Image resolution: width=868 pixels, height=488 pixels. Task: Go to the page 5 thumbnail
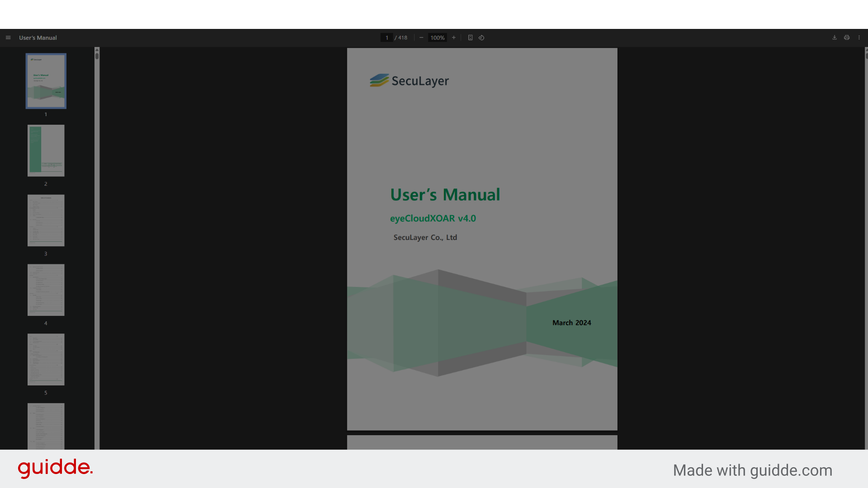point(46,359)
